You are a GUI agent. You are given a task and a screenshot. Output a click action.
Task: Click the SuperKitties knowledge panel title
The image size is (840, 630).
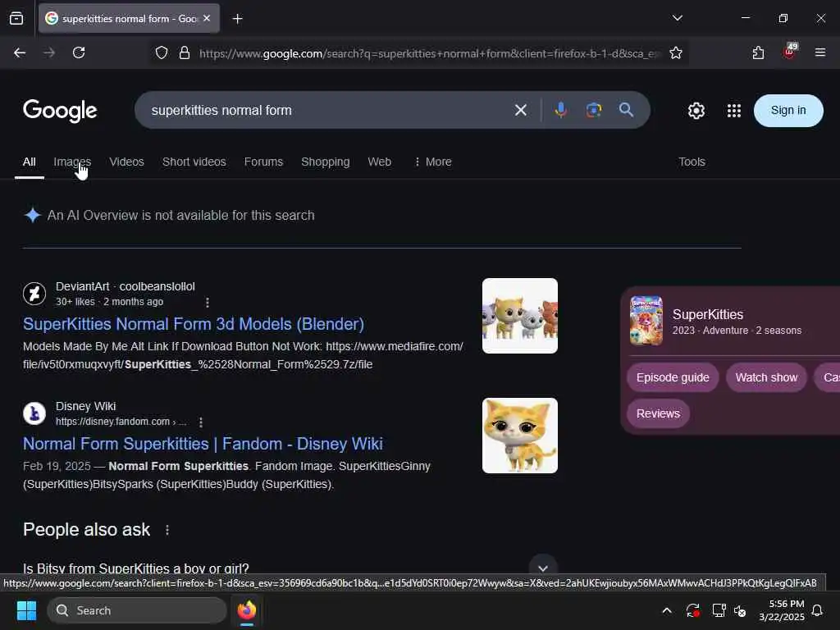pos(708,314)
